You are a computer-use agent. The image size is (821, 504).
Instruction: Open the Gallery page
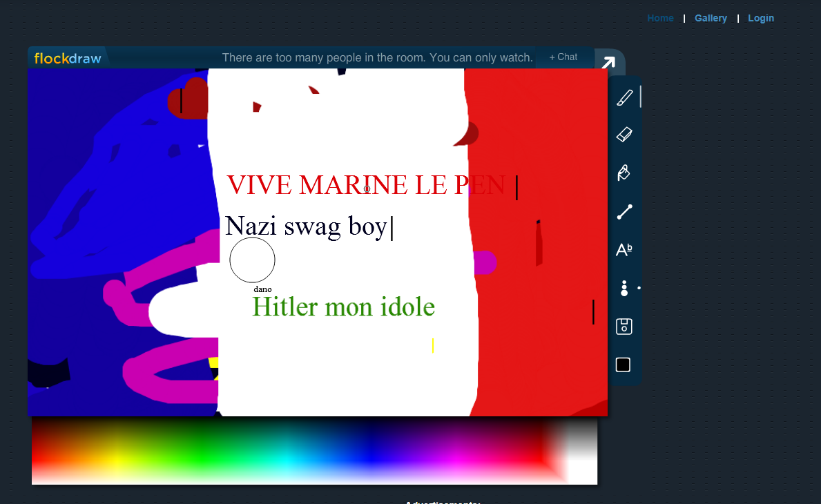(x=711, y=19)
